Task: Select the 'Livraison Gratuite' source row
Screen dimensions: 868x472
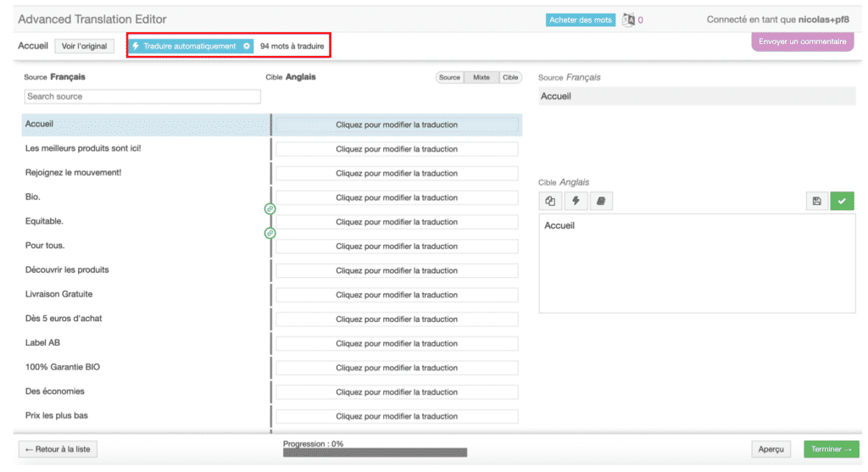Action: (x=59, y=294)
